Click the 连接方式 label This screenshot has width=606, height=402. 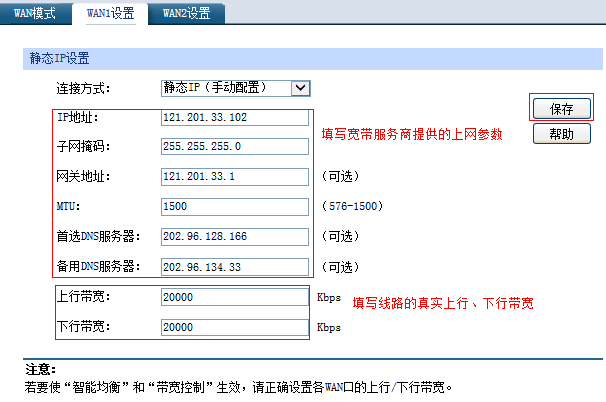82,88
